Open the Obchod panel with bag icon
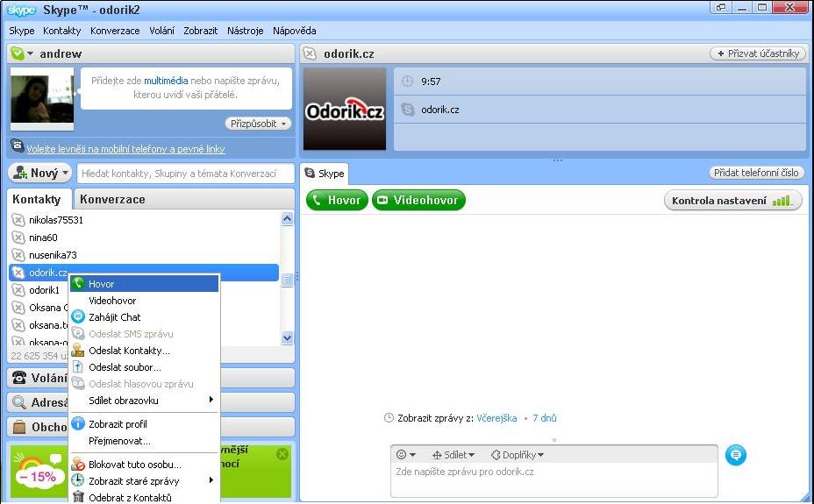This screenshot has width=814, height=504. click(x=151, y=427)
